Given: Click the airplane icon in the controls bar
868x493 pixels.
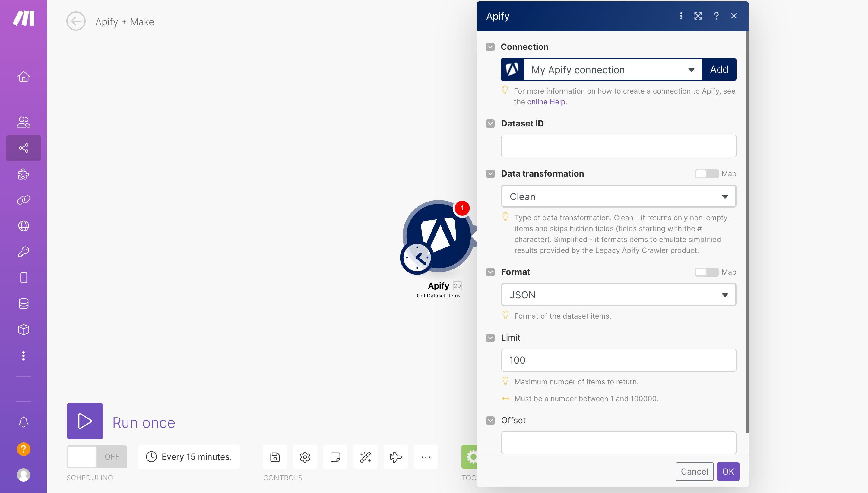Looking at the screenshot, I should (x=395, y=457).
